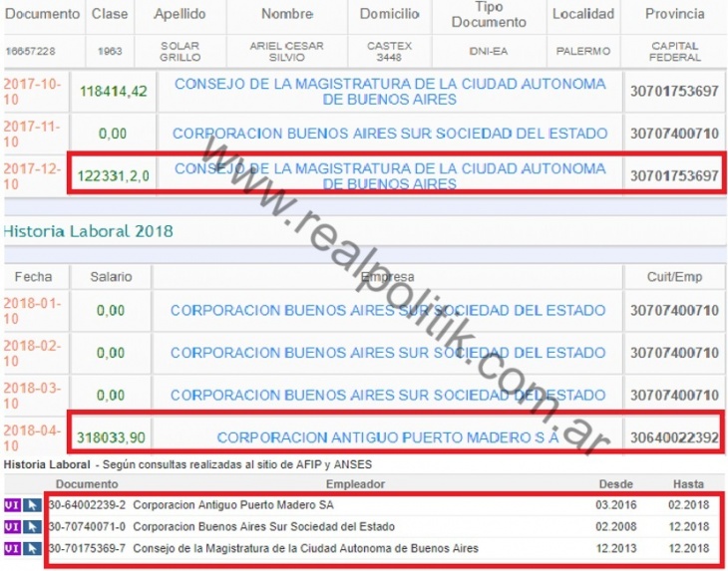The height and width of the screenshot is (571, 728).
Task: Click VI icon for Corporacion Antiguo Puerto Madero
Action: (x=12, y=505)
